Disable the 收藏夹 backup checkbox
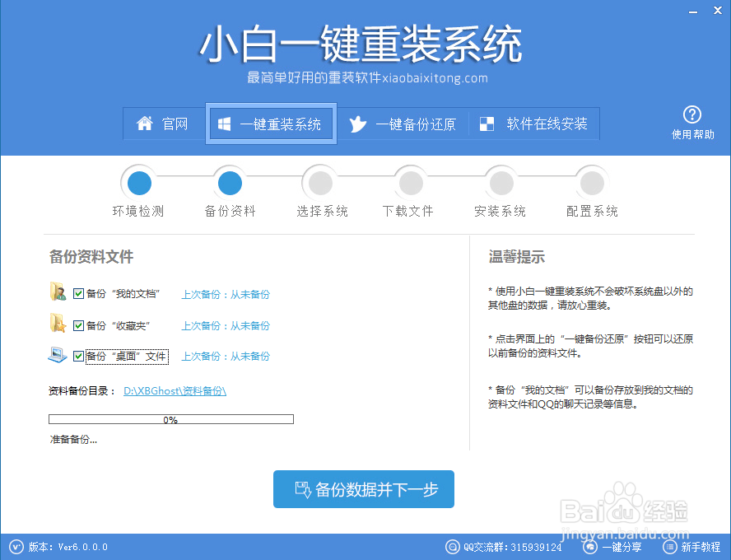The width and height of the screenshot is (731, 560). pyautogui.click(x=77, y=325)
